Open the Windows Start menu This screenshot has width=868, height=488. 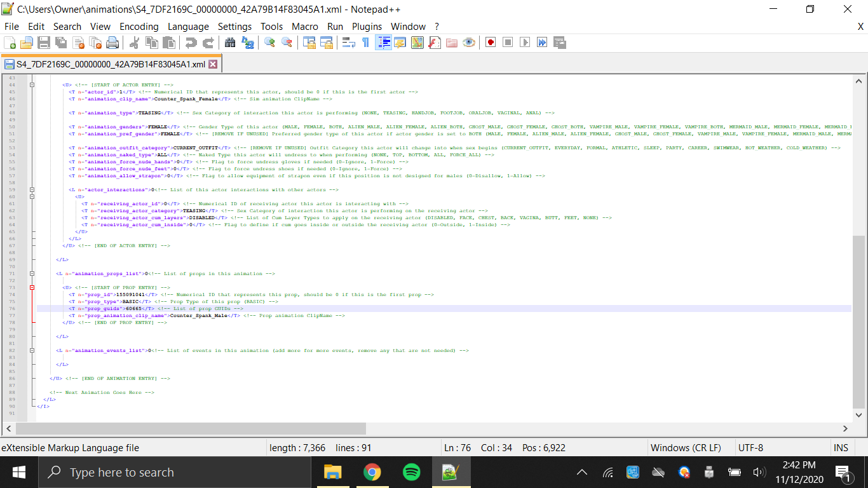click(19, 472)
